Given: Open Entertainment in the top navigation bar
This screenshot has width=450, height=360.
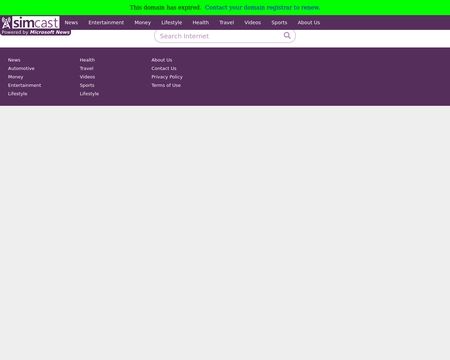Looking at the screenshot, I should coord(106,23).
